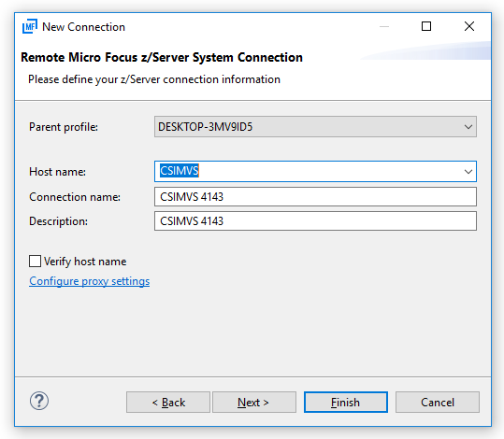This screenshot has height=439, width=504.
Task: Click the Description text field
Action: click(315, 221)
